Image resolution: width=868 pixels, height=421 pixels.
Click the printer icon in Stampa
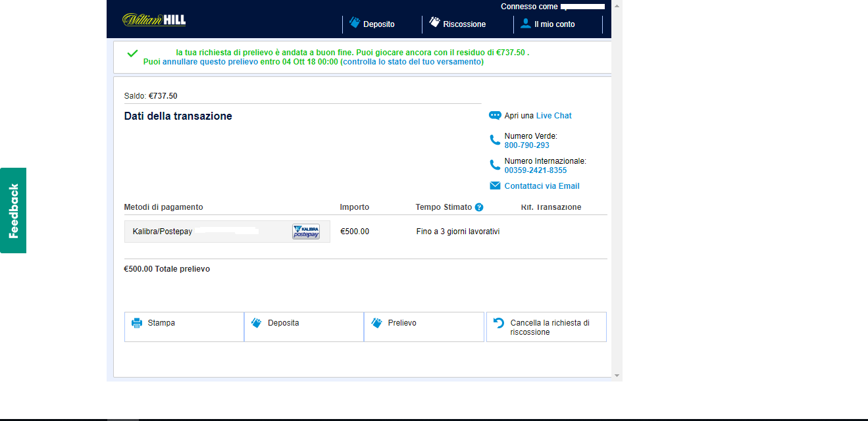pos(137,323)
